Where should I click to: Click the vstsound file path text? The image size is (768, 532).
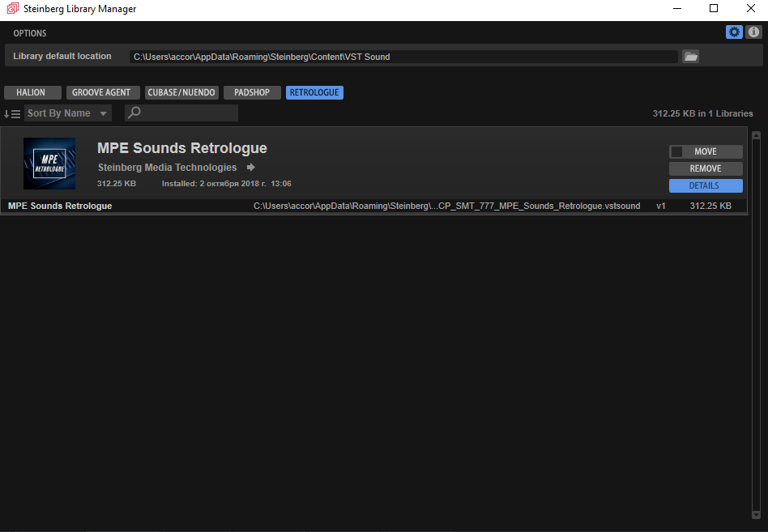point(446,206)
